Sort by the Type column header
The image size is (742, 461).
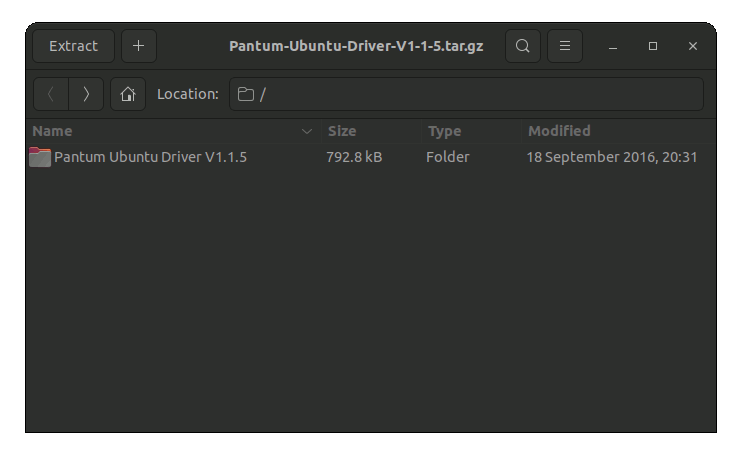coord(471,131)
